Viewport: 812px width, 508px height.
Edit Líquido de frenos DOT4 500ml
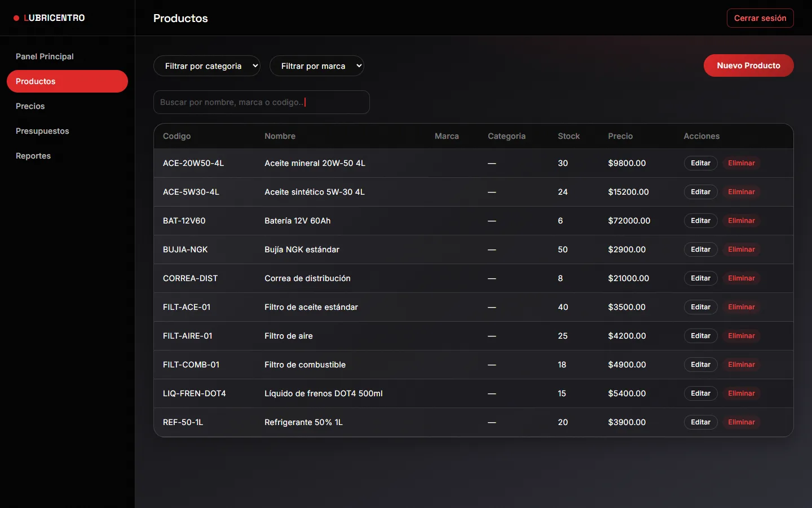tap(700, 393)
